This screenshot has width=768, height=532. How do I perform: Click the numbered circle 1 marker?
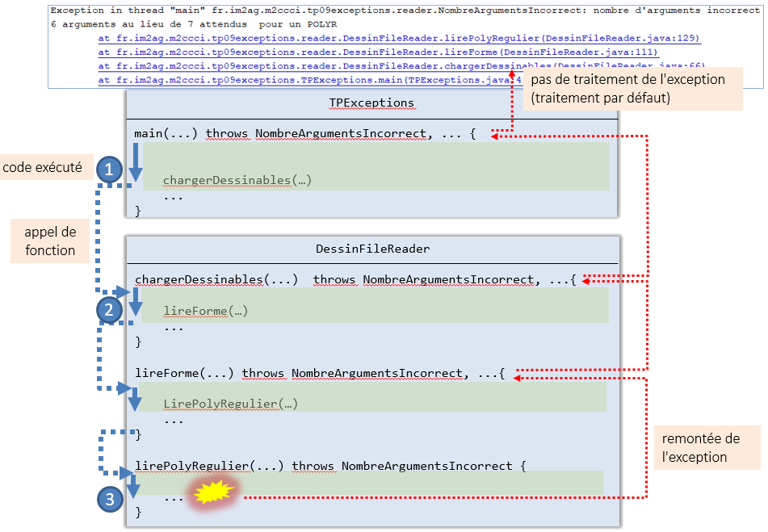tap(109, 170)
